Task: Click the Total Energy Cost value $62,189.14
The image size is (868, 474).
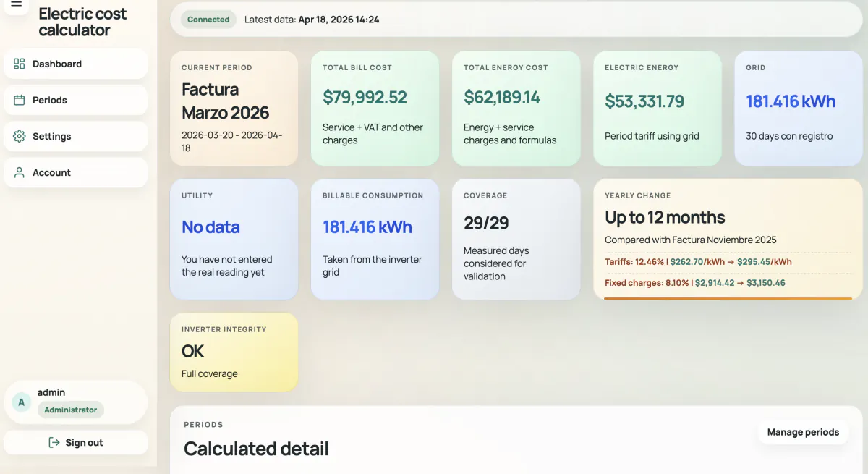Action: [502, 97]
